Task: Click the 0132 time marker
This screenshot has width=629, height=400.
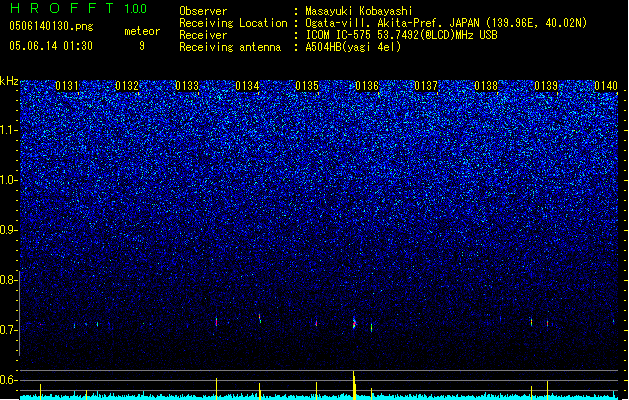Action: pos(127,86)
